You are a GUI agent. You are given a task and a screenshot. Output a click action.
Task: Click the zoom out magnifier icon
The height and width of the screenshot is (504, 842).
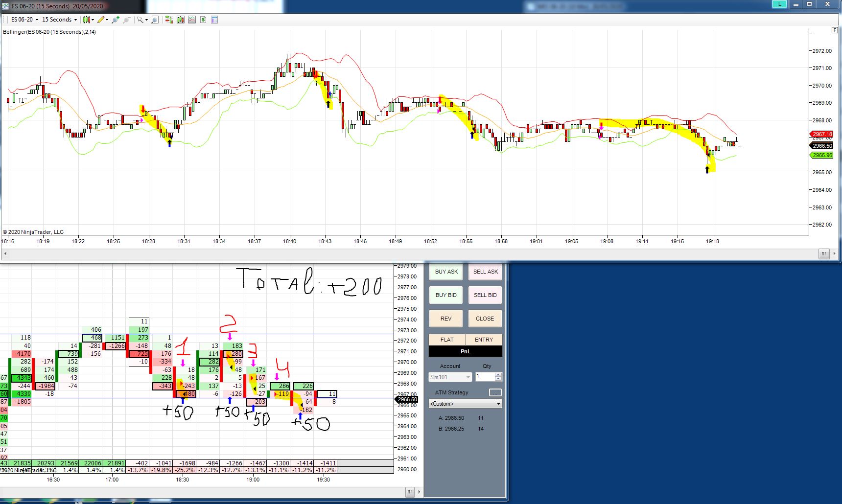(127, 20)
